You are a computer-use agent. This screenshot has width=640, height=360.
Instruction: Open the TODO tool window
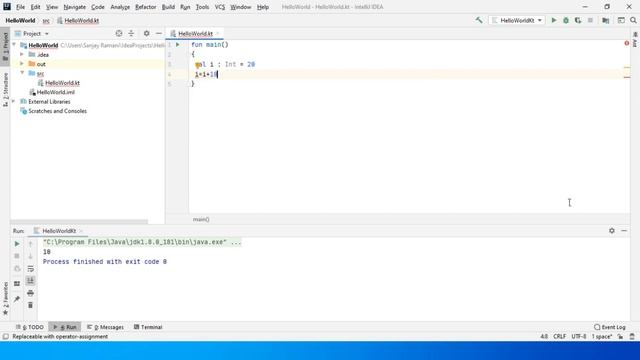click(30, 327)
